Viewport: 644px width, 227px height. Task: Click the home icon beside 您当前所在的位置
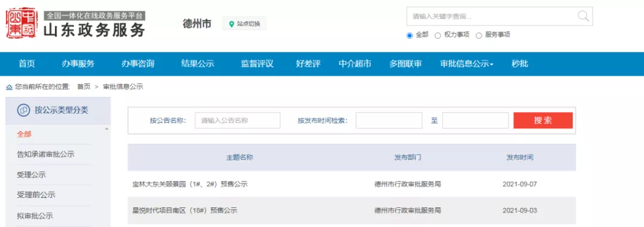(x=9, y=87)
